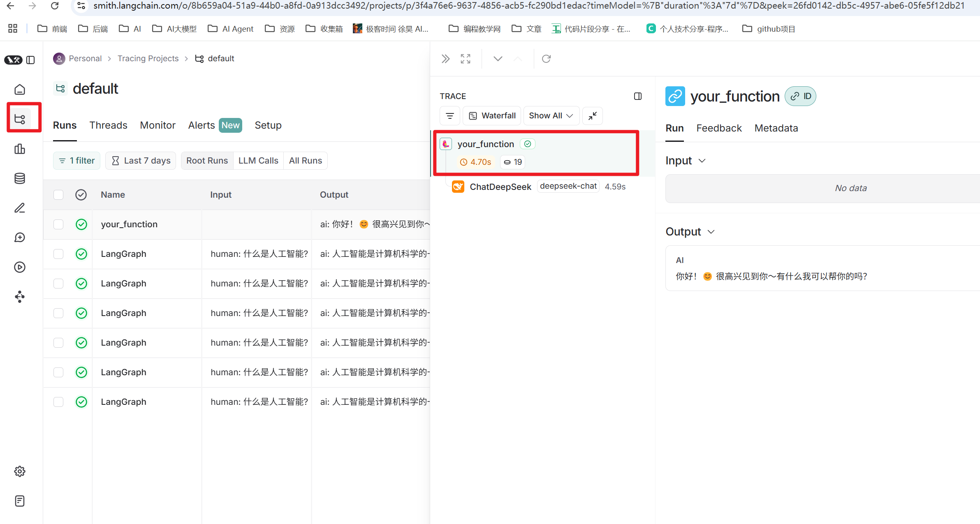Image resolution: width=980 pixels, height=524 pixels.
Task: Open the Show All dropdown
Action: coord(551,115)
